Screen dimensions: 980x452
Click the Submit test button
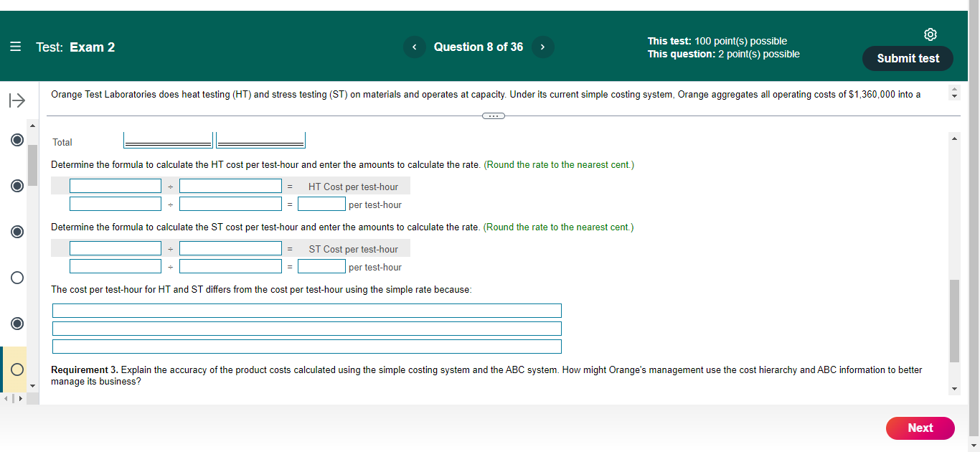(908, 59)
